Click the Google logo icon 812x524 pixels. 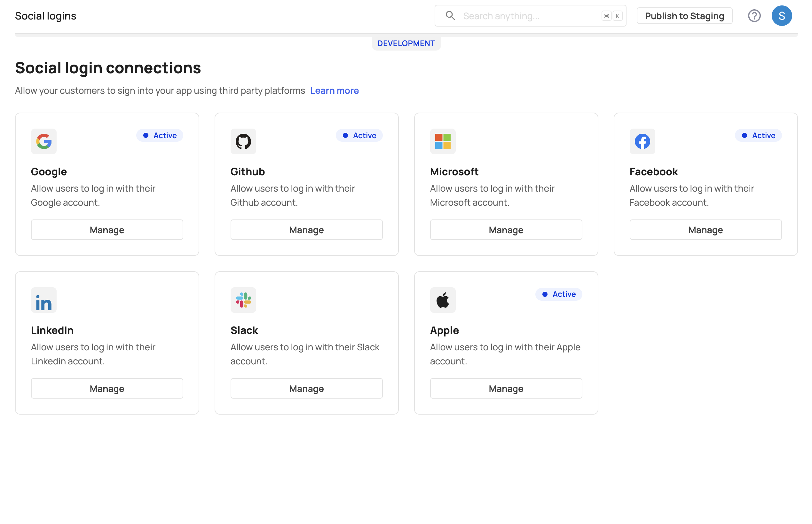(x=43, y=141)
